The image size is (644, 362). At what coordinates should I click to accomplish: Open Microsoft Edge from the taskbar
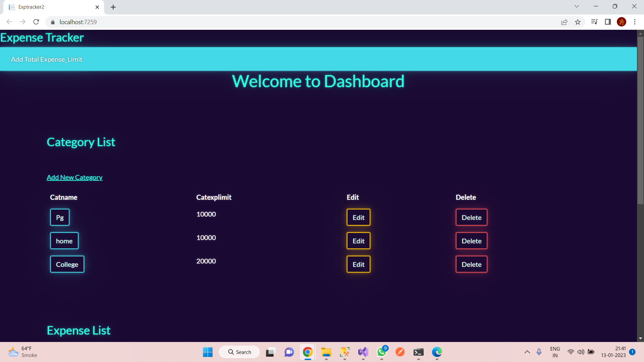[437, 352]
